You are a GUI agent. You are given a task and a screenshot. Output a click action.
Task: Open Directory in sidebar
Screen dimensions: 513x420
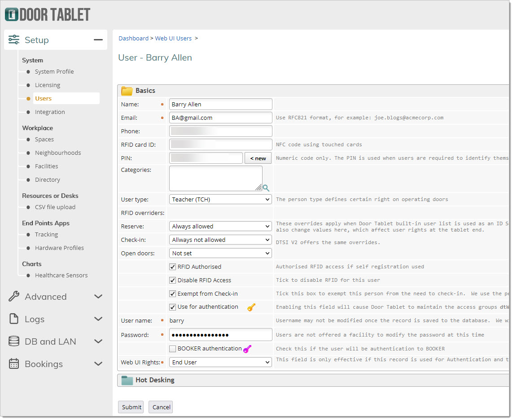click(x=48, y=179)
